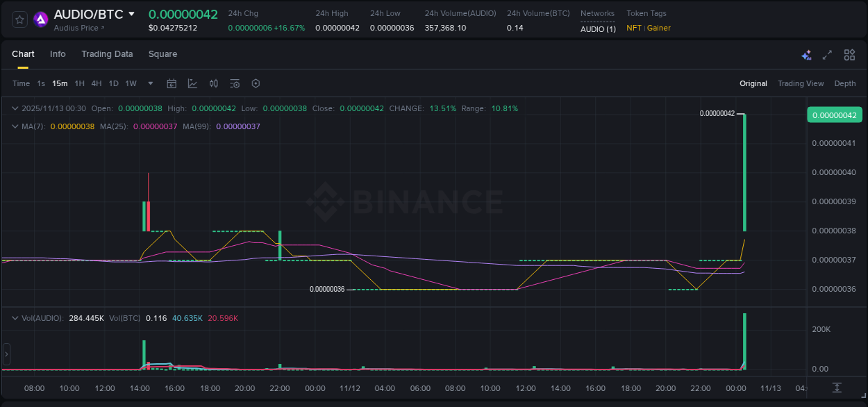Open the chart settings hexagon icon
The image size is (868, 407).
256,83
